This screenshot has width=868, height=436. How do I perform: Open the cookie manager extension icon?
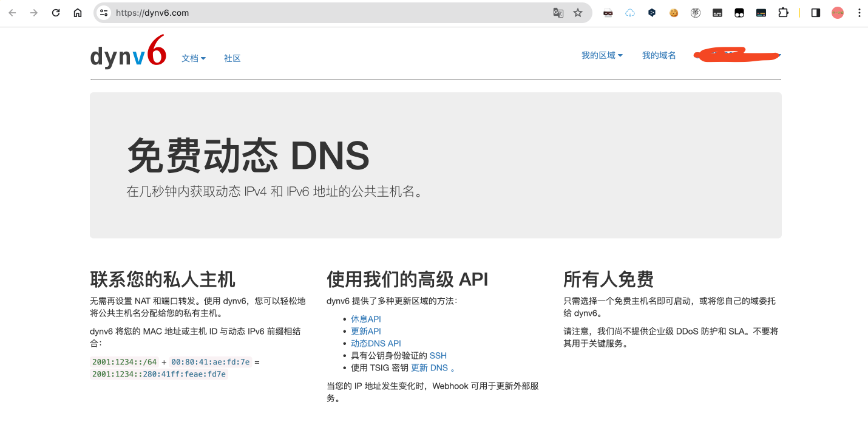pos(674,12)
